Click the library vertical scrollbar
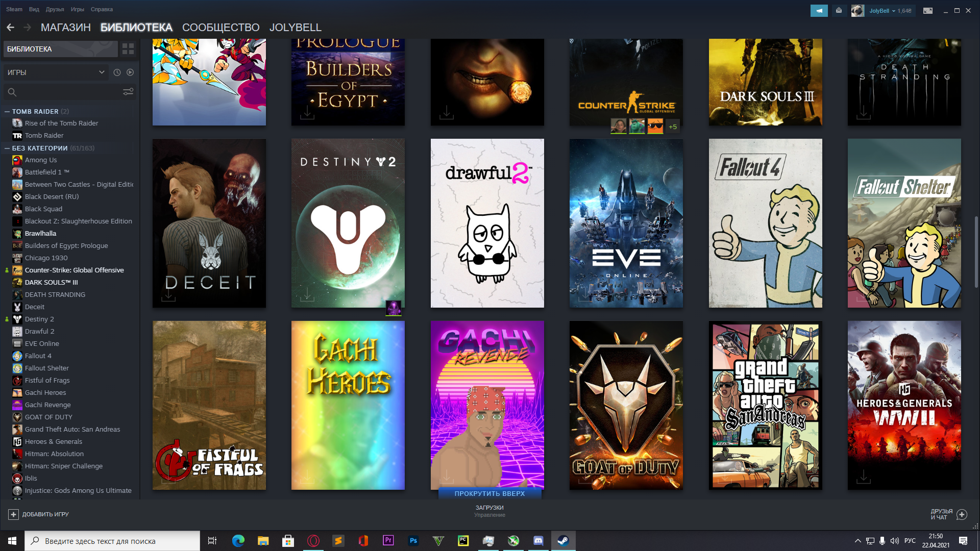This screenshot has width=980, height=551. click(976, 252)
